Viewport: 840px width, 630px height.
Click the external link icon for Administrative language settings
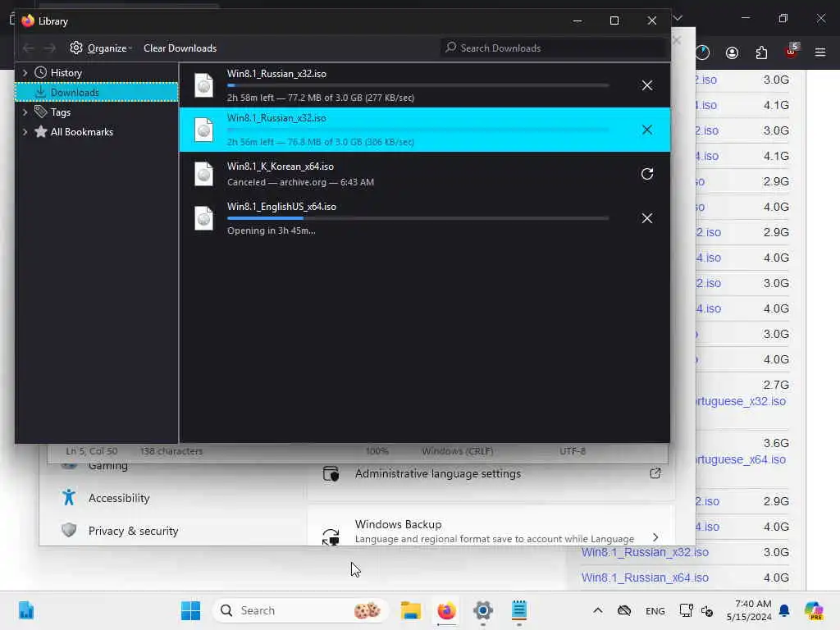(x=655, y=473)
